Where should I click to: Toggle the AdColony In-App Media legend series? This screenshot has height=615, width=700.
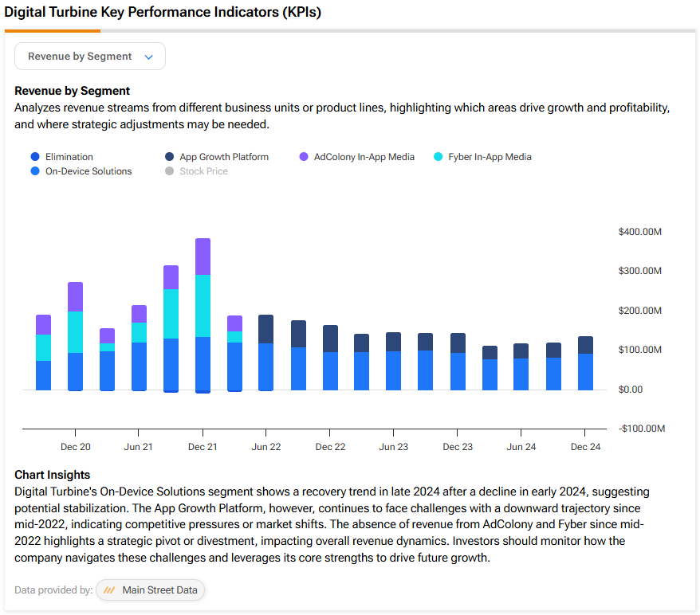tap(357, 157)
